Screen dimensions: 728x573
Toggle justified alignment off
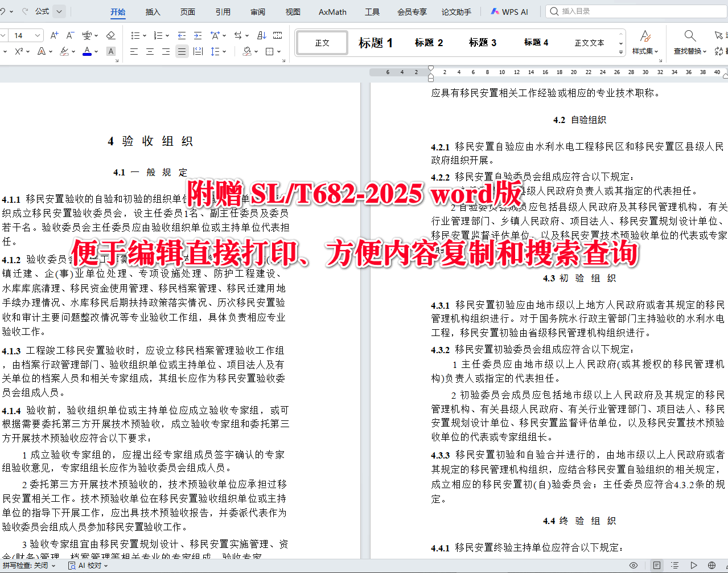[x=182, y=51]
